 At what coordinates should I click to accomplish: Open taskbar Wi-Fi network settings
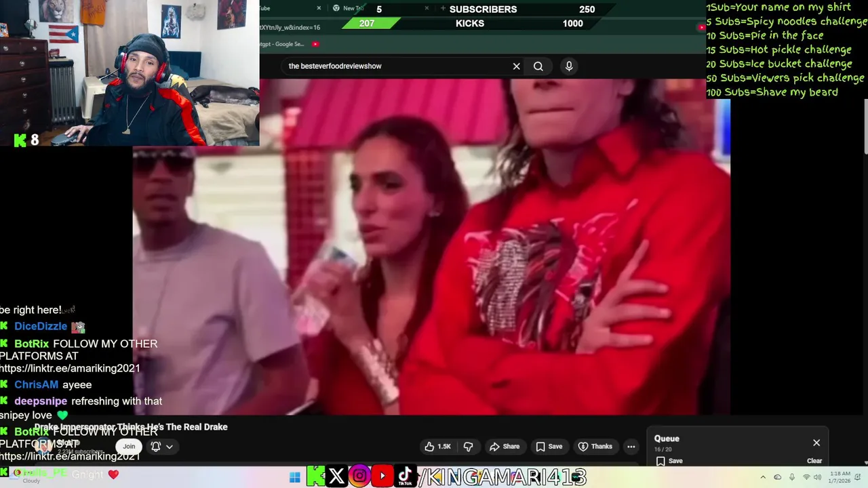[806, 477]
